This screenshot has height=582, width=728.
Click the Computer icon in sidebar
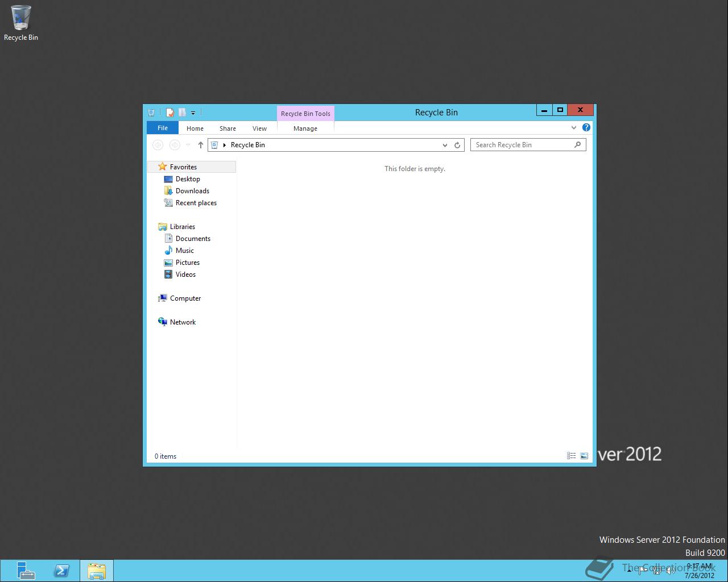coord(163,298)
